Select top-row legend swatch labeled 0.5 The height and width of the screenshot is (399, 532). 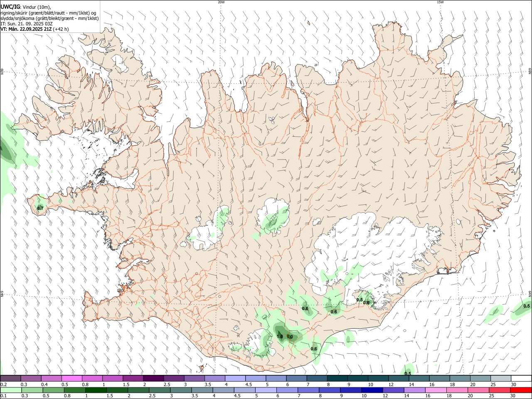[x=71, y=379]
